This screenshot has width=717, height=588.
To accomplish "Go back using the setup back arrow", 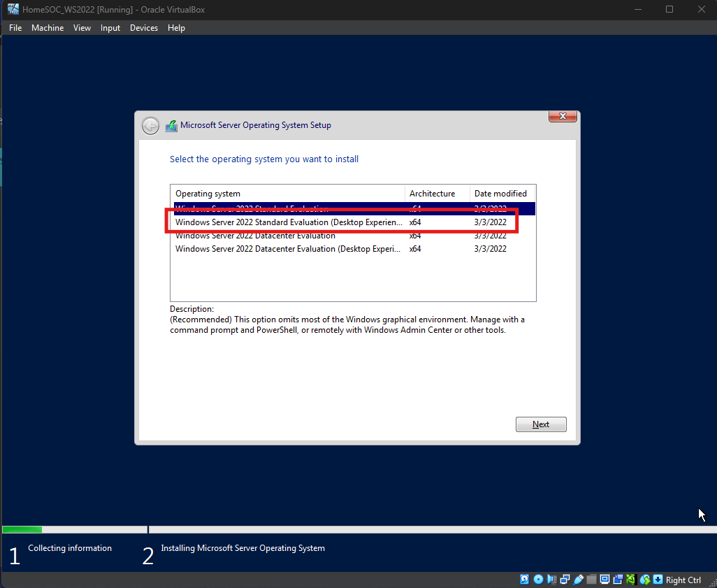I will [x=150, y=126].
